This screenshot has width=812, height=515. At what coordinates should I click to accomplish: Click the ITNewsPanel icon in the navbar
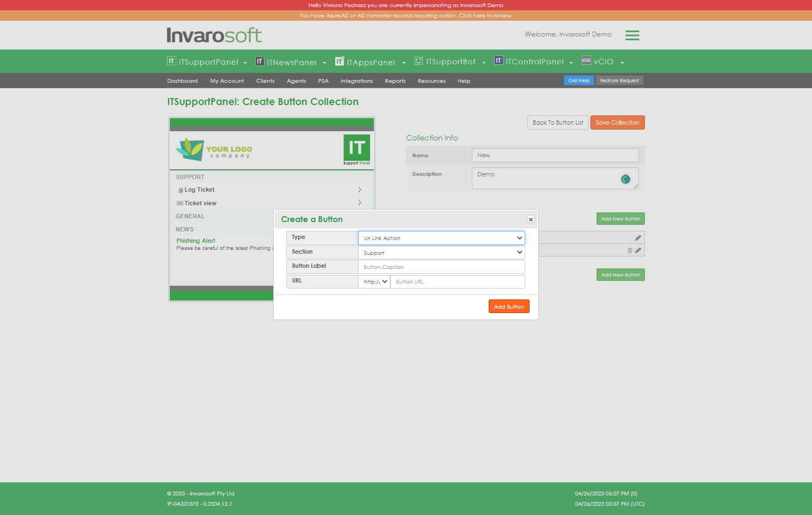[x=260, y=61]
